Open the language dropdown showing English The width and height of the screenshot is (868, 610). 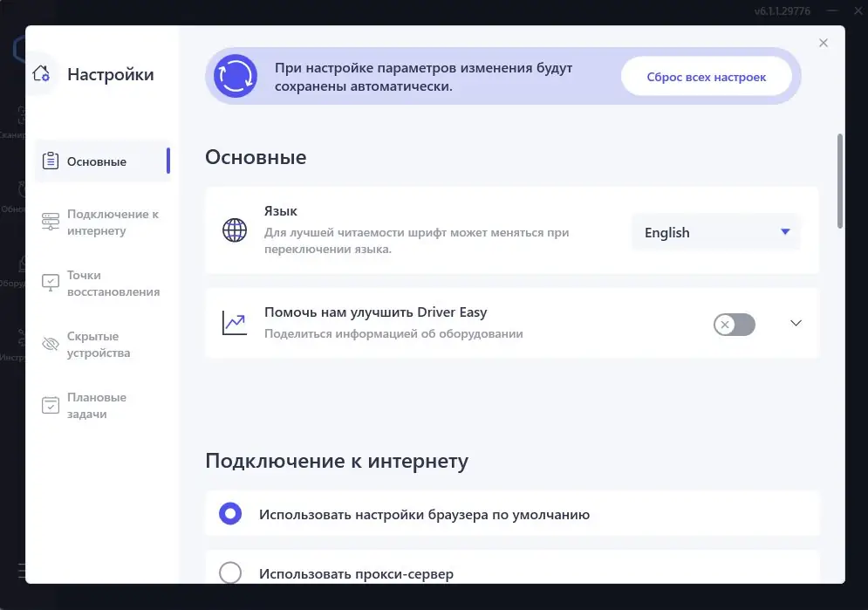[715, 232]
